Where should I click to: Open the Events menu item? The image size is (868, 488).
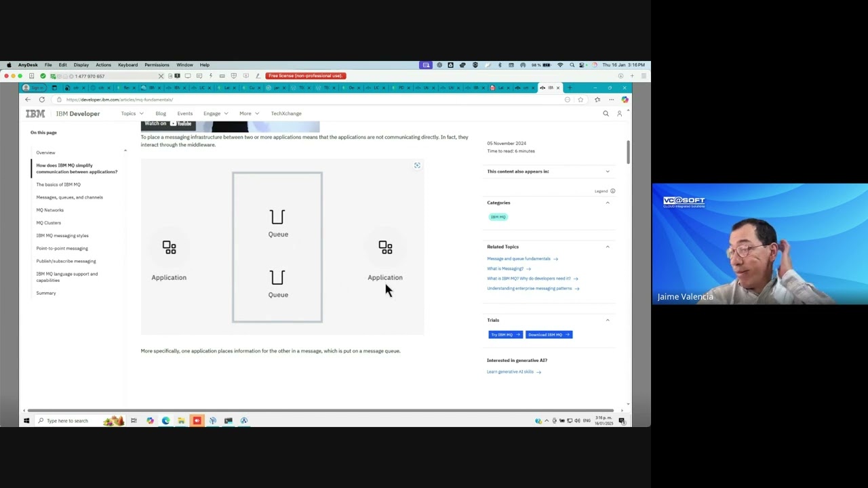tap(185, 113)
